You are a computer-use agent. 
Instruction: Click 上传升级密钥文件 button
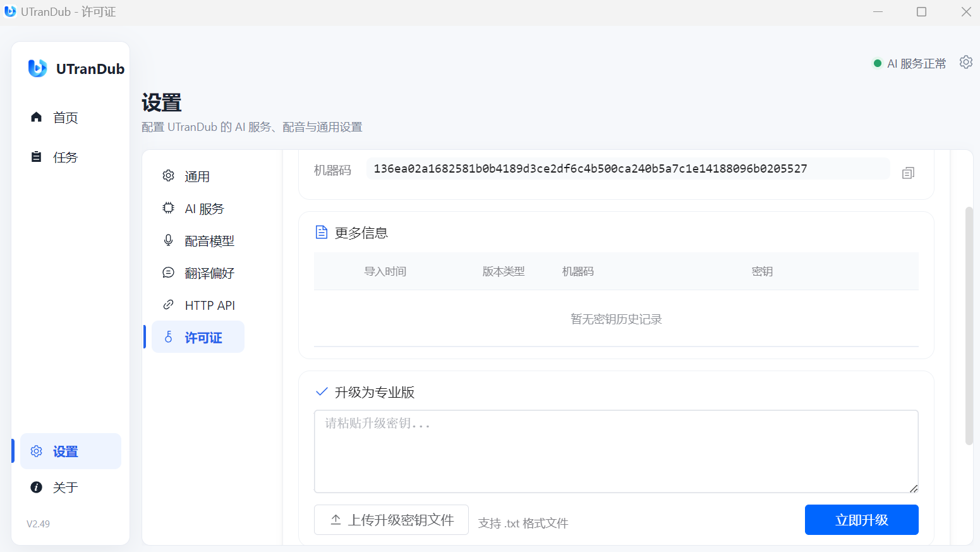click(391, 520)
